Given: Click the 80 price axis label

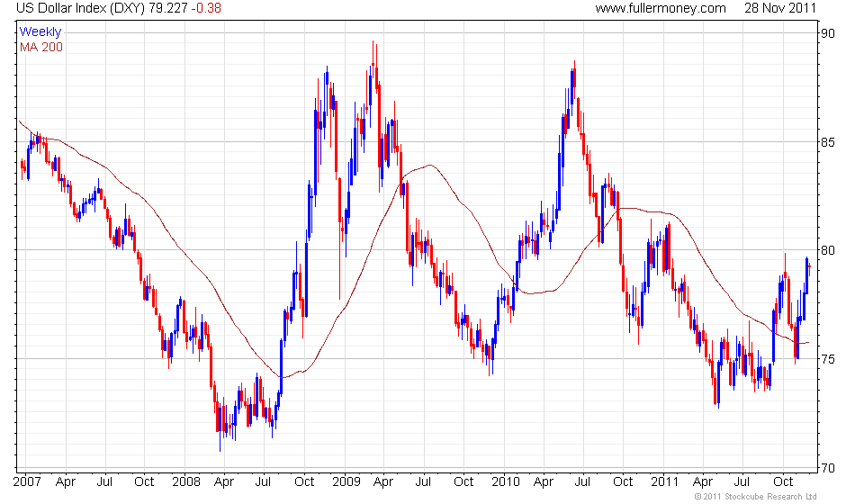Looking at the screenshot, I should [828, 250].
